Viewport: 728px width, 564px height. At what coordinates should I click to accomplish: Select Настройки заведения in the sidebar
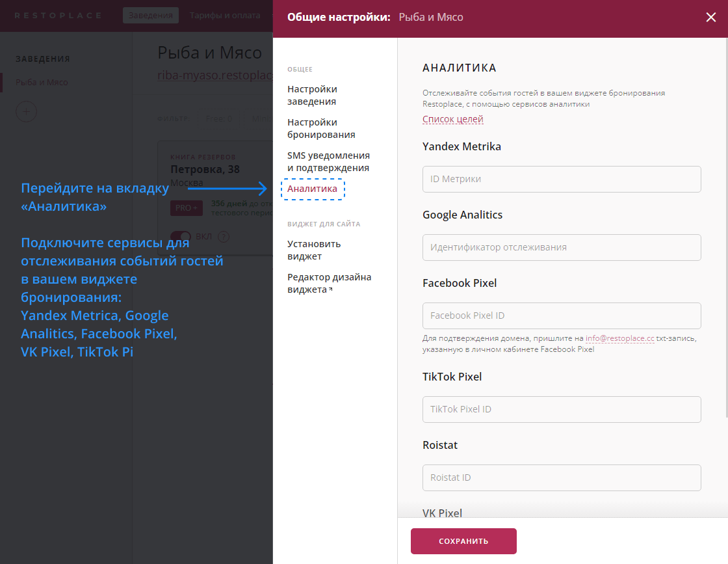pos(312,95)
